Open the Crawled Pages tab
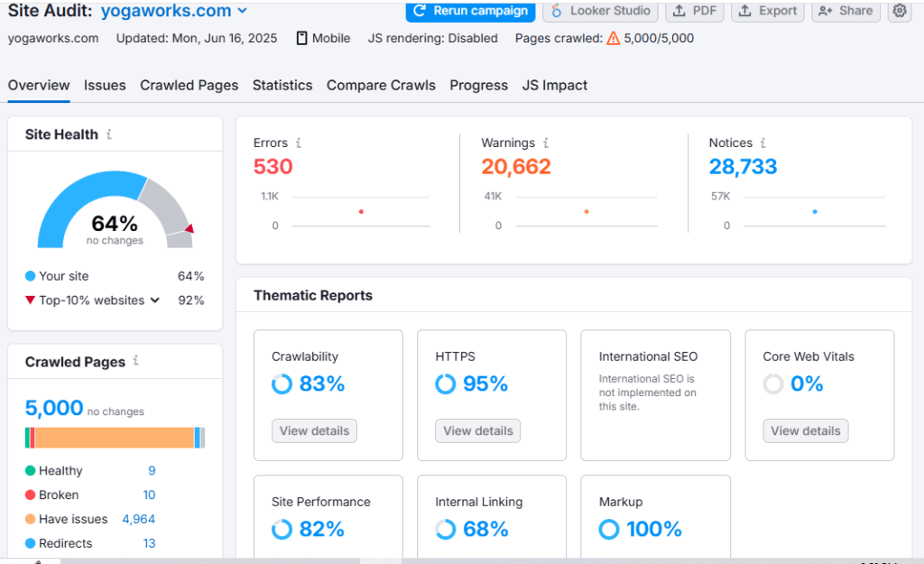The width and height of the screenshot is (924, 564). coord(189,86)
